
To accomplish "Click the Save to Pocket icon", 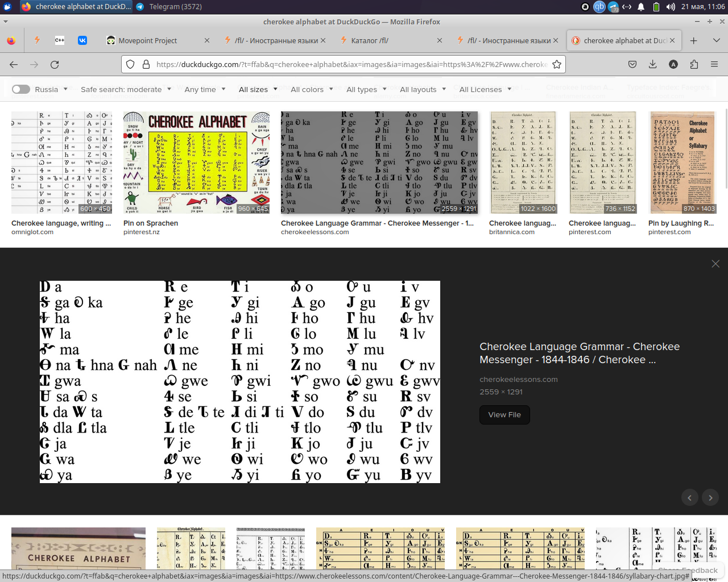I will (x=632, y=64).
